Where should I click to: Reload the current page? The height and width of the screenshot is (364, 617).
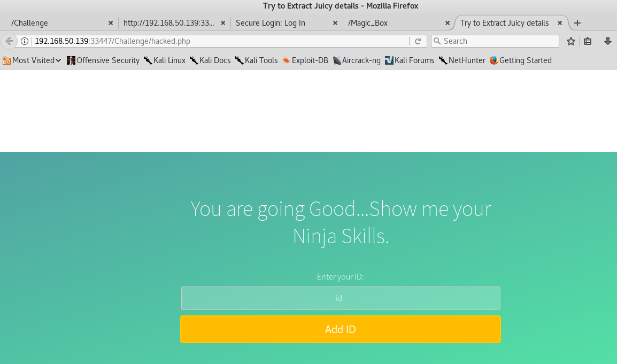pos(418,41)
